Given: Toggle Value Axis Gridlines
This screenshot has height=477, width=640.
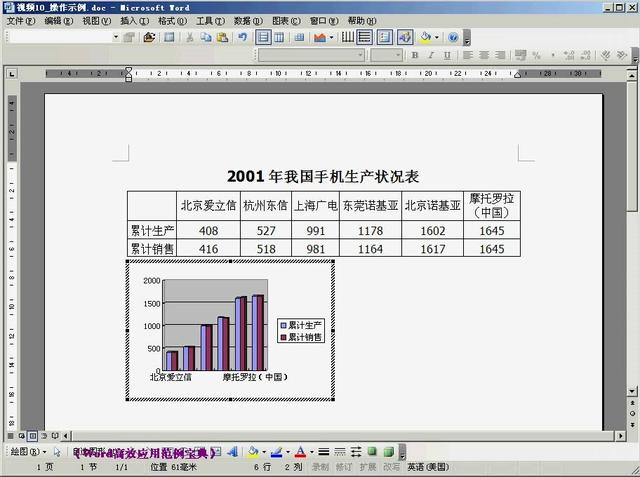Looking at the screenshot, I should click(364, 38).
